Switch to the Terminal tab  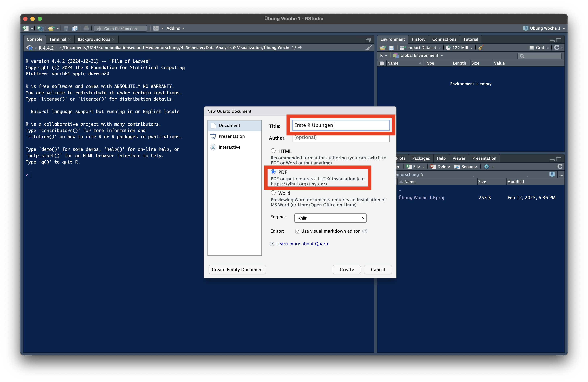point(58,39)
